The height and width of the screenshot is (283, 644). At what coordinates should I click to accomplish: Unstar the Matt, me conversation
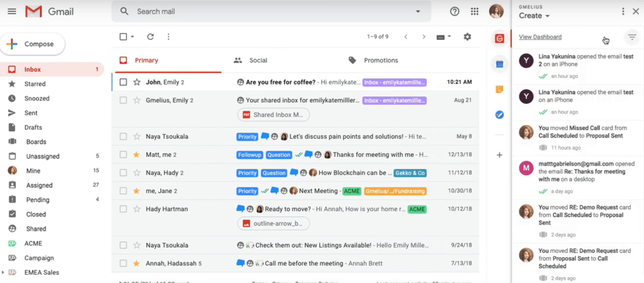[x=137, y=155]
